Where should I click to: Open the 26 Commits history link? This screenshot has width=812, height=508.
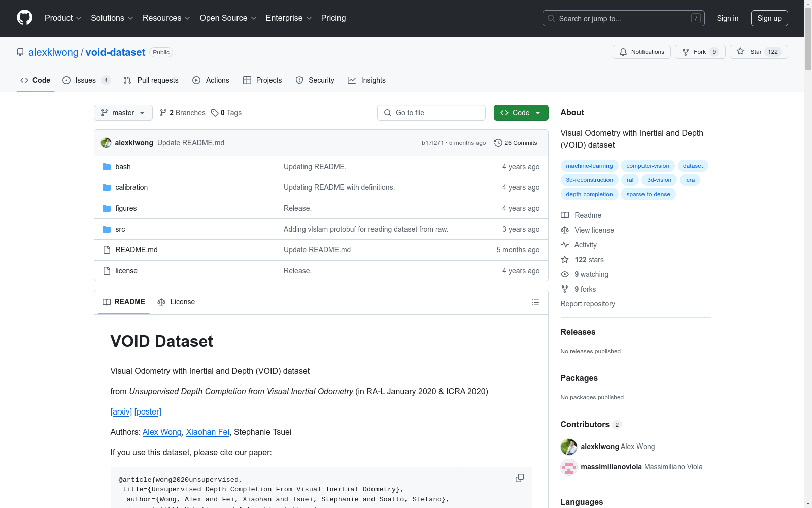(x=516, y=143)
